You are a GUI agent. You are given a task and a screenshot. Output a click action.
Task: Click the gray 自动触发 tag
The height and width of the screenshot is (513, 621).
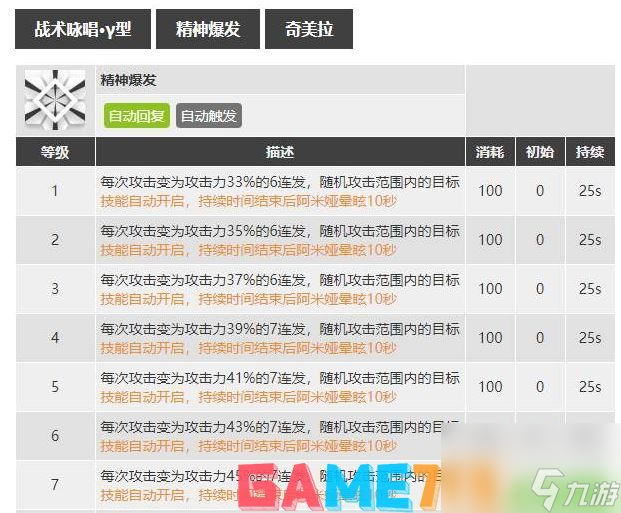tap(209, 116)
